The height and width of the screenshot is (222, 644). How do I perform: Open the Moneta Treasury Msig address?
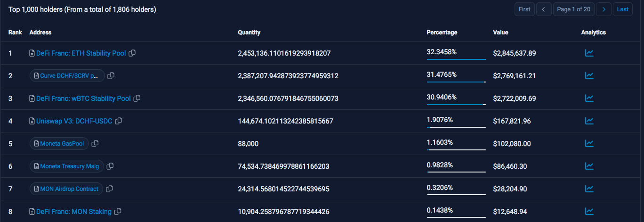pos(69,166)
